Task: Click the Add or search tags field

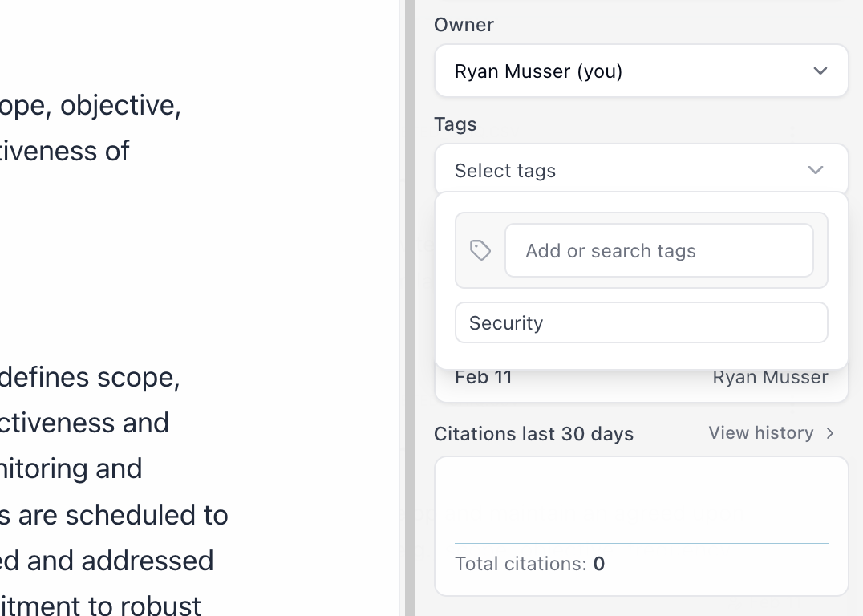Action: (659, 250)
